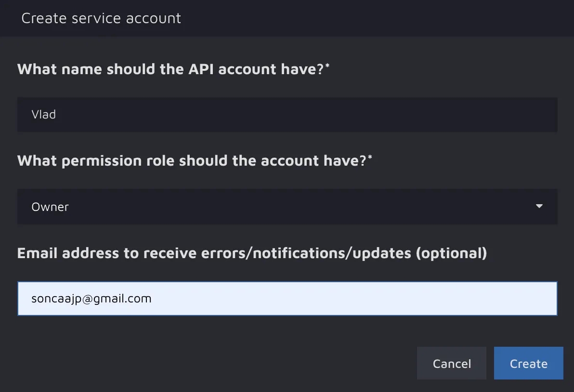Click the 'Email address to receive errors' label
The image size is (574, 392).
point(214,253)
